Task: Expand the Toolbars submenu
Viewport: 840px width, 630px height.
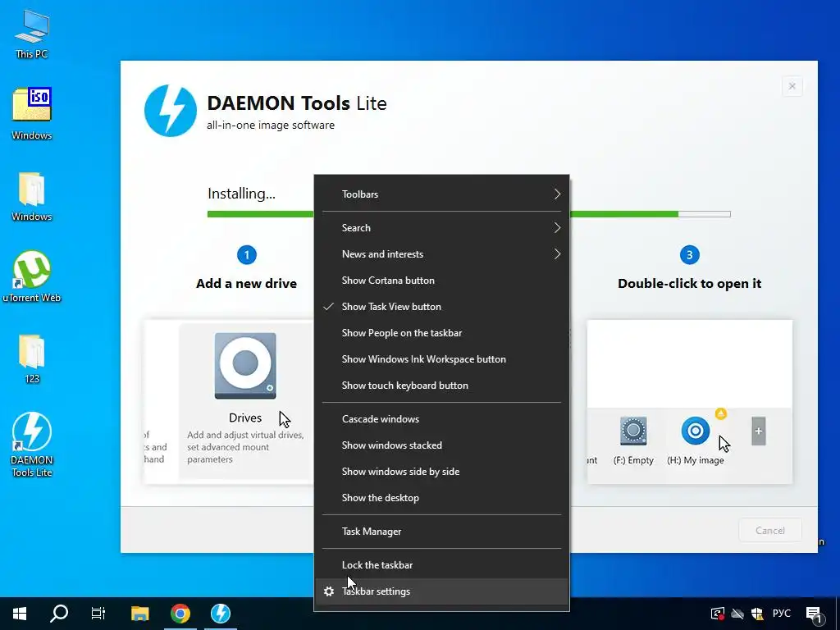Action: coord(441,194)
